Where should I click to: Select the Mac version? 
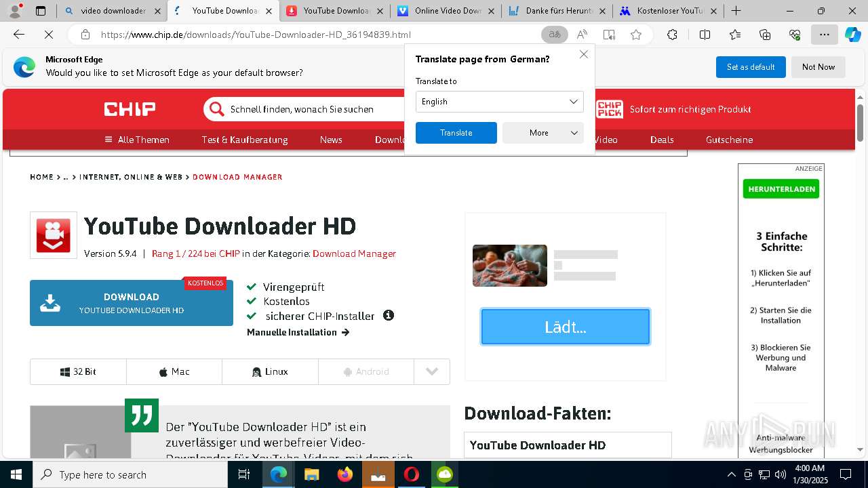(x=174, y=371)
